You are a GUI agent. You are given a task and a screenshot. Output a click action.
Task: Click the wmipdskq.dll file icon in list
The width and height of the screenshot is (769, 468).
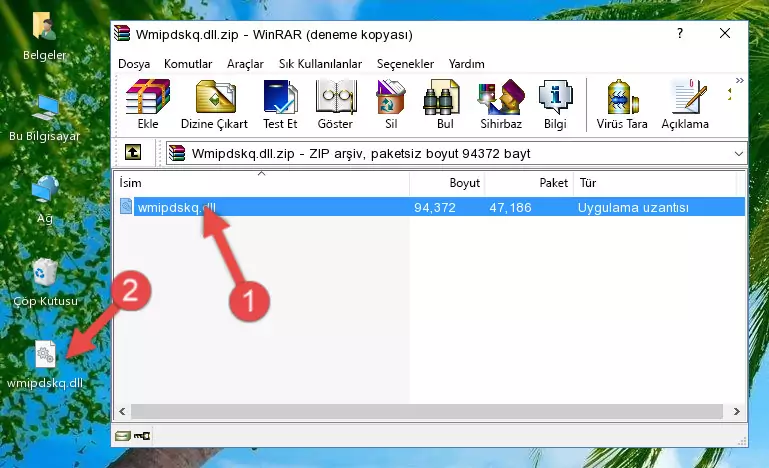pyautogui.click(x=126, y=207)
